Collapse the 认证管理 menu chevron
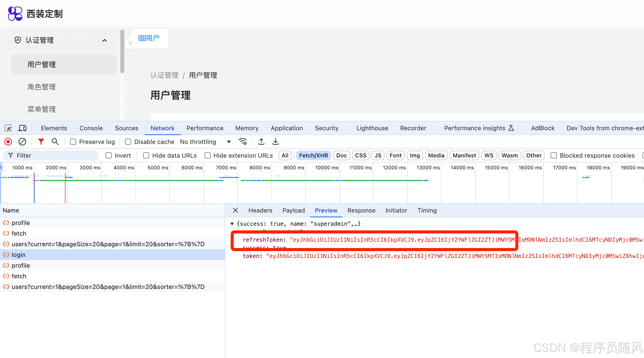The width and height of the screenshot is (644, 358). (105, 40)
